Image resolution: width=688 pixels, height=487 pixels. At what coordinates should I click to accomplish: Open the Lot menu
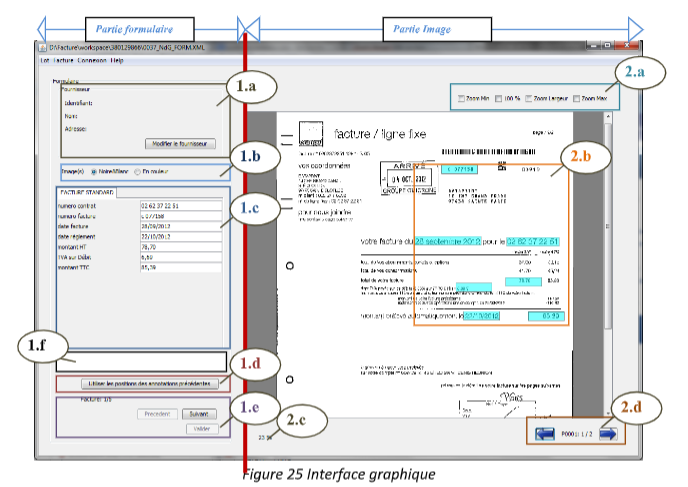45,61
